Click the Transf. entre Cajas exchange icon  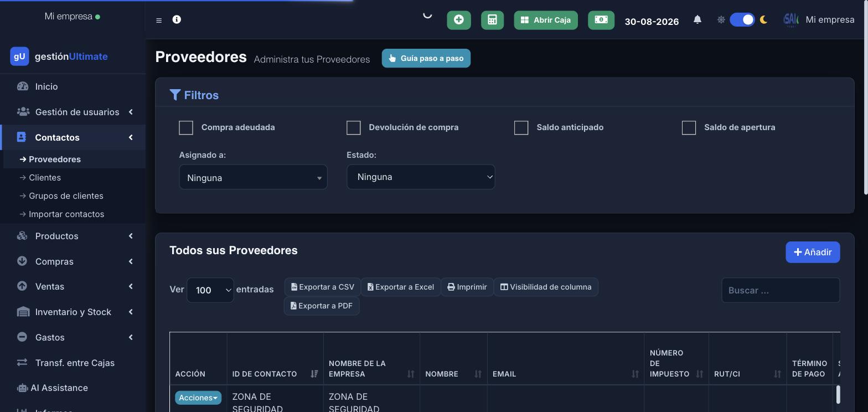coord(22,362)
